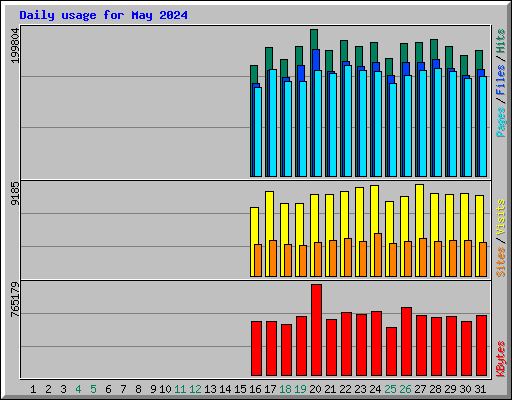Click day label 15 on x-axis
Screen dimensions: 512x400
coord(240,389)
